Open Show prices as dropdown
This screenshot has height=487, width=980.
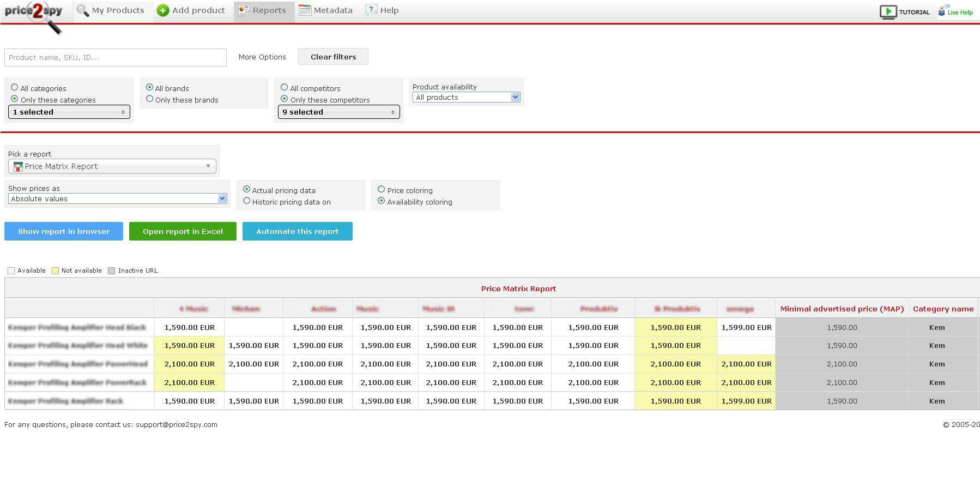[118, 199]
